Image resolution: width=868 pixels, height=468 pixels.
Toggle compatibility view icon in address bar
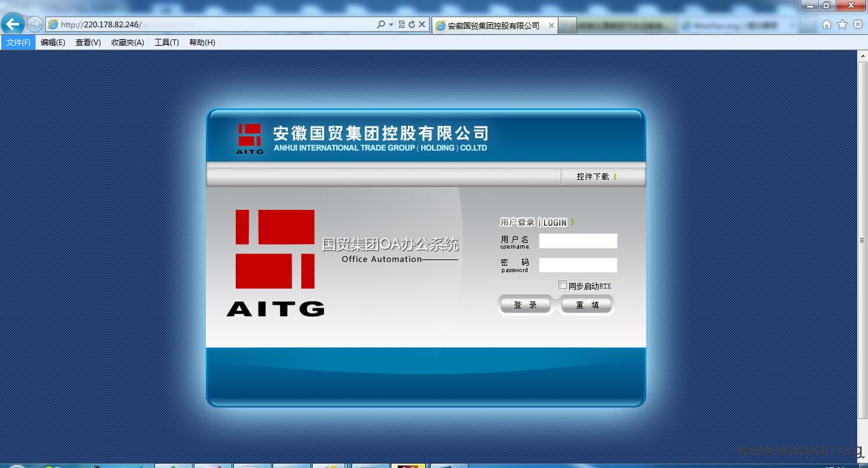point(402,24)
